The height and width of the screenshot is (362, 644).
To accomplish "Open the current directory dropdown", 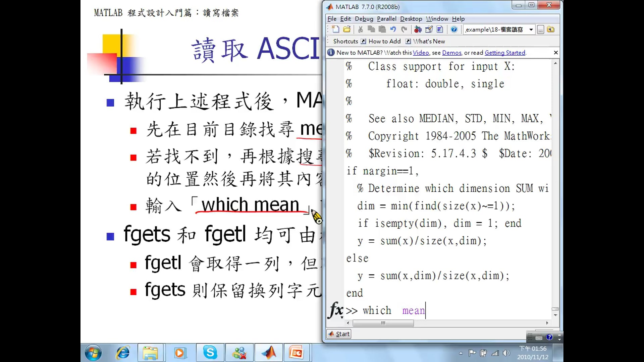I will point(531,29).
